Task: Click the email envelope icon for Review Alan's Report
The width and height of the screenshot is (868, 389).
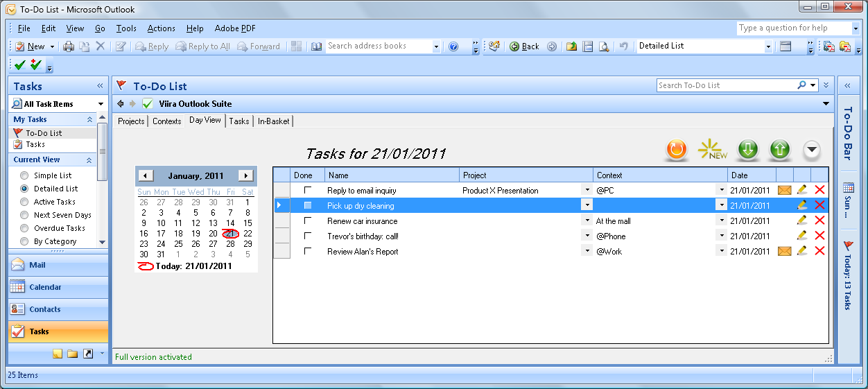Action: [x=785, y=251]
